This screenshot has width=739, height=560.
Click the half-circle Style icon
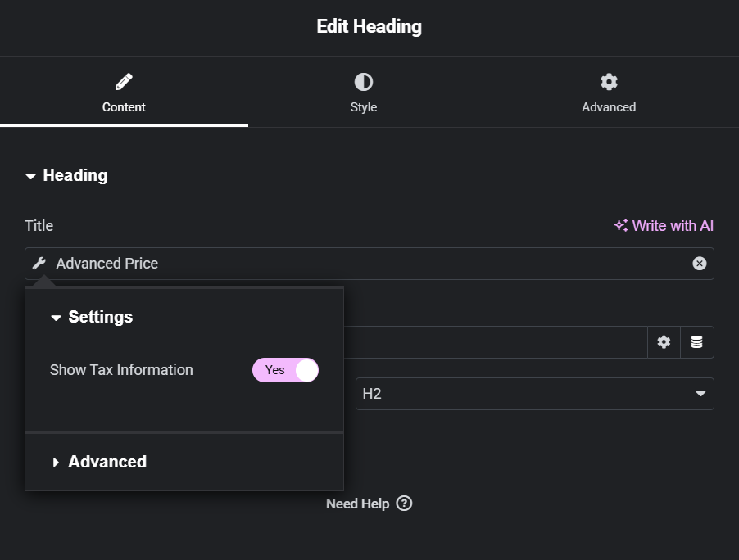pyautogui.click(x=364, y=82)
